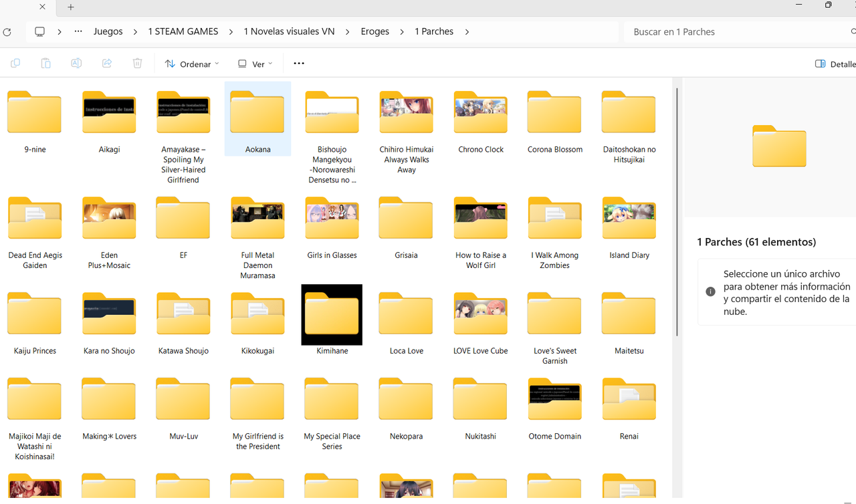Open the Ver dropdown
The width and height of the screenshot is (856, 504).
255,64
